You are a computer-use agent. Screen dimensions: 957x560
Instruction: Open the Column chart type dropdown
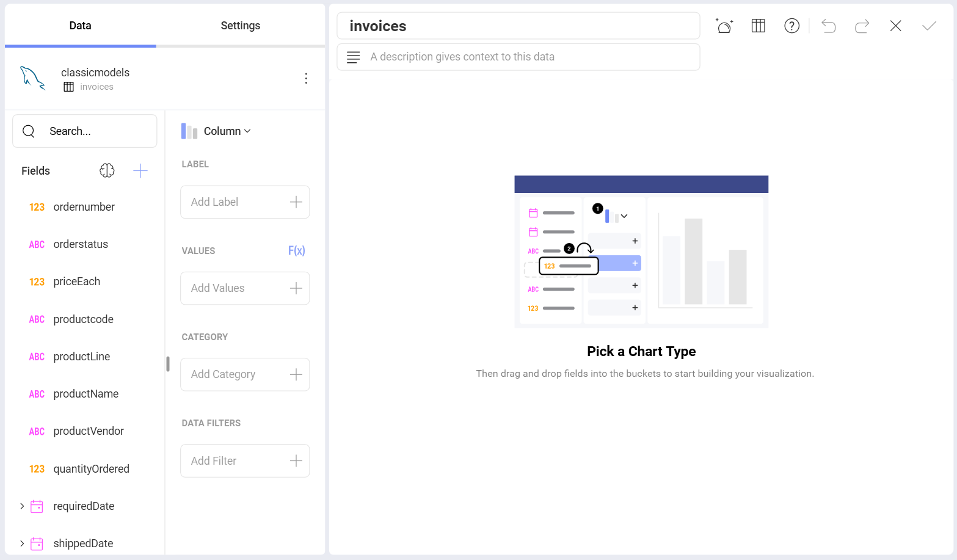click(216, 131)
